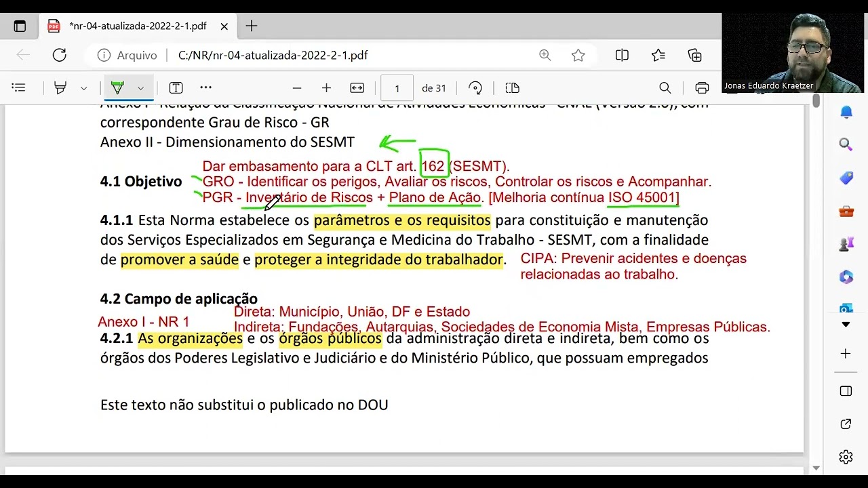The height and width of the screenshot is (488, 868).
Task: Click red note 'Anexo I - NR 1'
Action: (x=144, y=322)
